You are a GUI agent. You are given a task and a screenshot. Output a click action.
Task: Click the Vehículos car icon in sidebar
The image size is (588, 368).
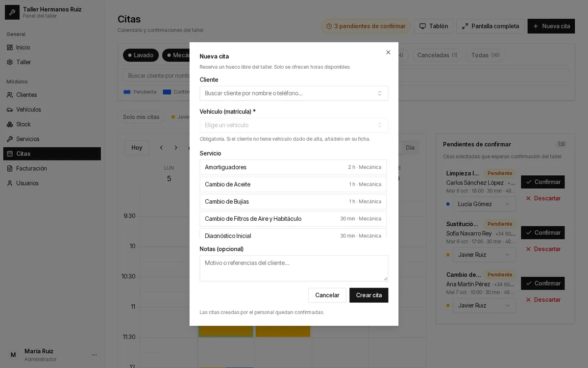pos(10,109)
